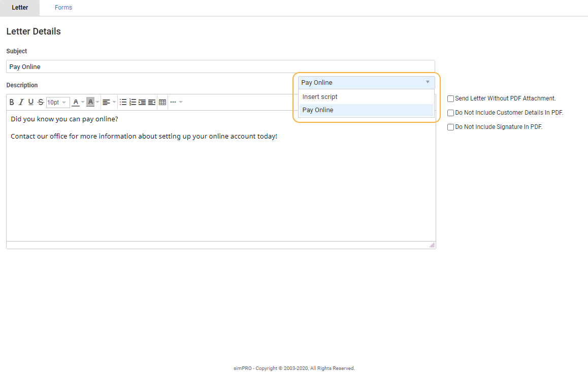The height and width of the screenshot is (372, 588).
Task: Open the 10pt font size dropdown
Action: tap(57, 103)
